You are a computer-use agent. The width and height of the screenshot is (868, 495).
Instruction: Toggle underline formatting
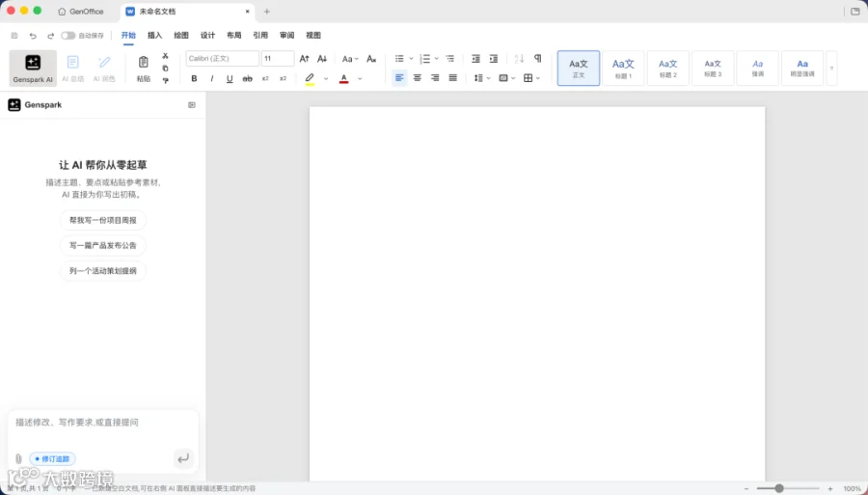(230, 78)
